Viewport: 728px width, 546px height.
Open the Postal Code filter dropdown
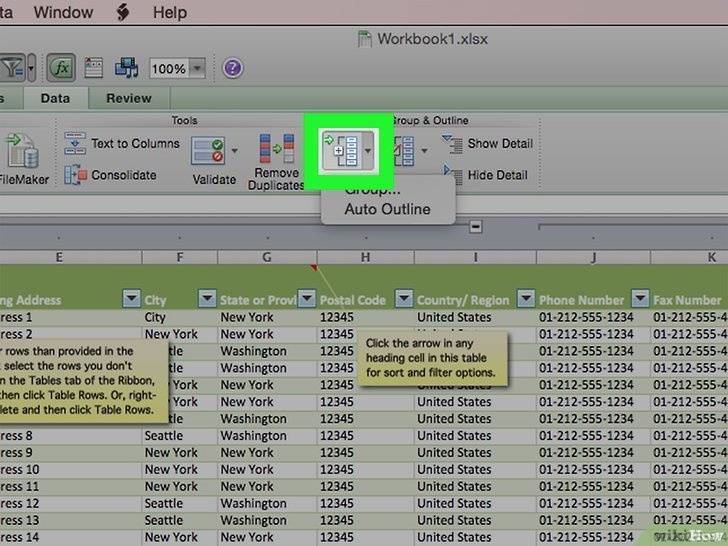(403, 299)
